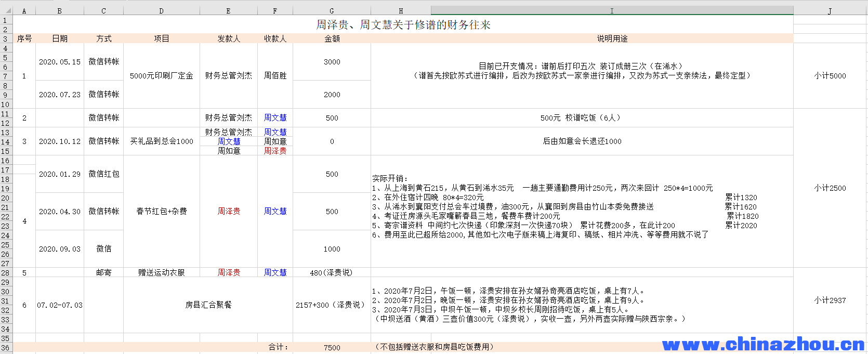Screen dimensions: 868x354
Task: Click the 日期 header cell
Action: [x=59, y=38]
